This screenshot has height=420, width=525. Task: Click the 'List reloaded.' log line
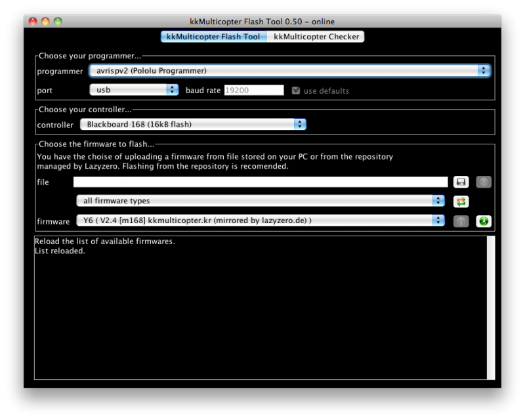tap(60, 251)
